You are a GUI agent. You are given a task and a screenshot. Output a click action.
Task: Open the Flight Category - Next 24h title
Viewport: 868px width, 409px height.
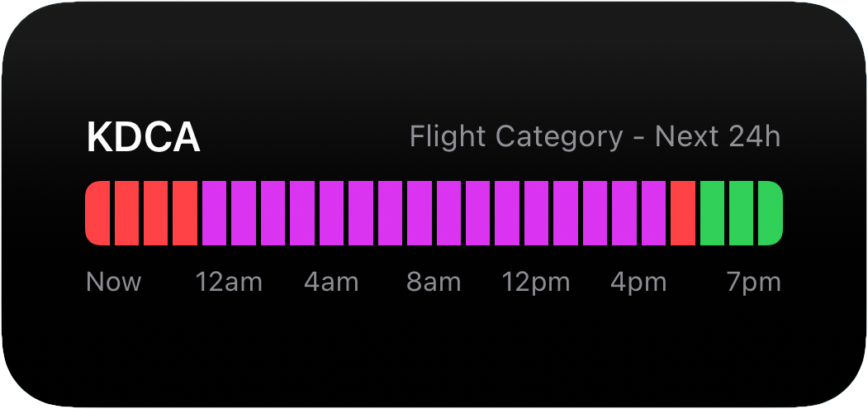(x=595, y=137)
